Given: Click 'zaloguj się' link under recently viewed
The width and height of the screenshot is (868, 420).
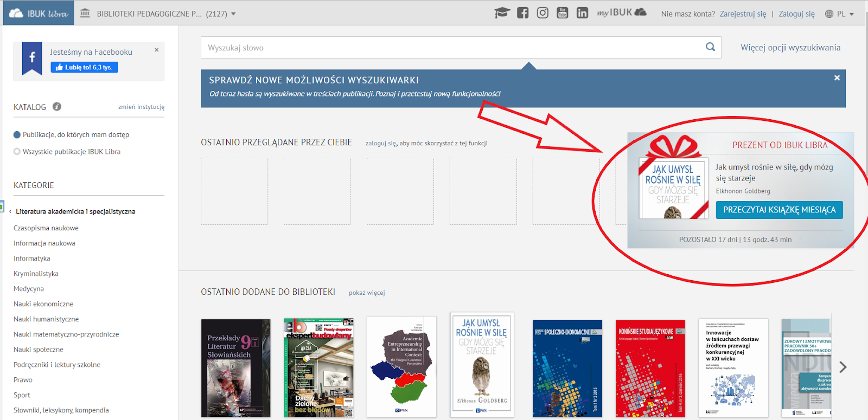Looking at the screenshot, I should pyautogui.click(x=381, y=143).
